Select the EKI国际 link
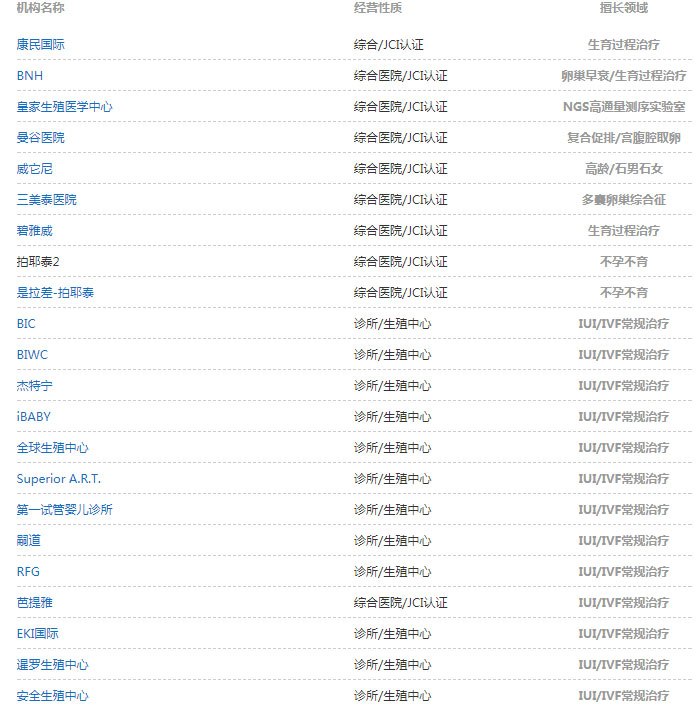Viewport: 699px width, 708px height. point(37,634)
